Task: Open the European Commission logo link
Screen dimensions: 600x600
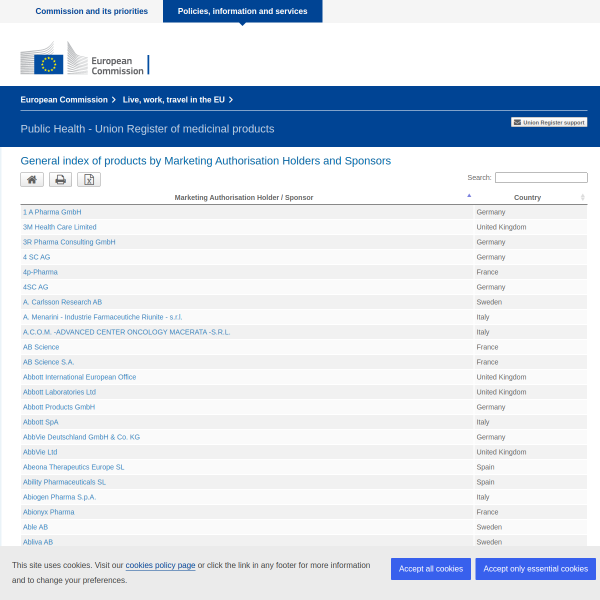Action: pyautogui.click(x=85, y=59)
